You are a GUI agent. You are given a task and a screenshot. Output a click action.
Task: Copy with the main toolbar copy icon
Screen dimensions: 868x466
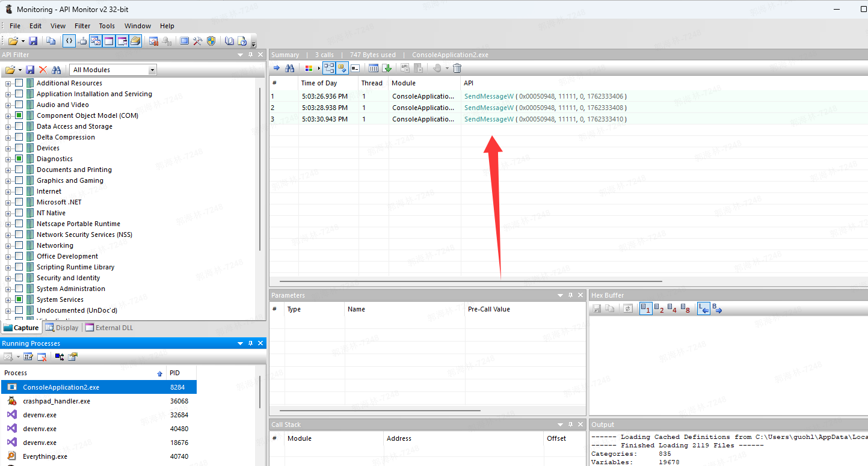[51, 41]
